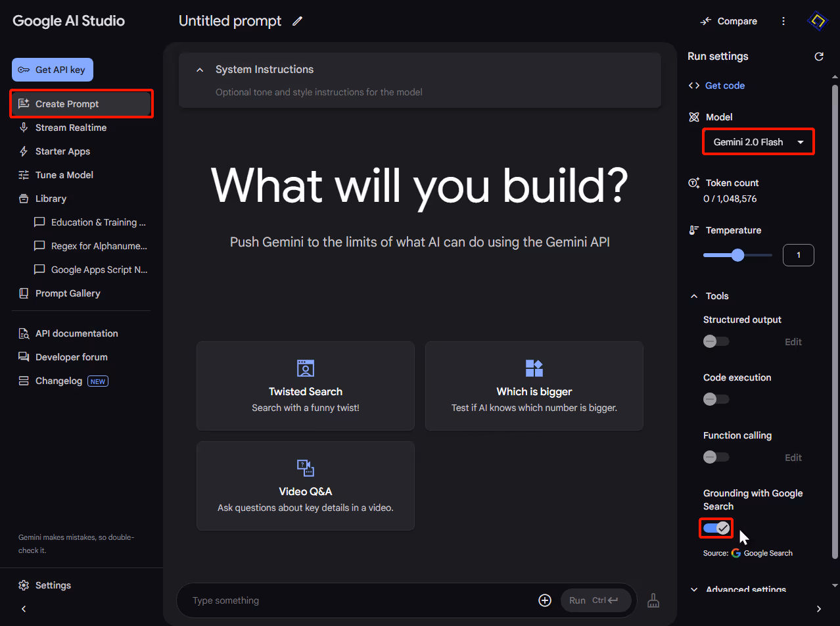Click the account avatar icon

click(818, 21)
